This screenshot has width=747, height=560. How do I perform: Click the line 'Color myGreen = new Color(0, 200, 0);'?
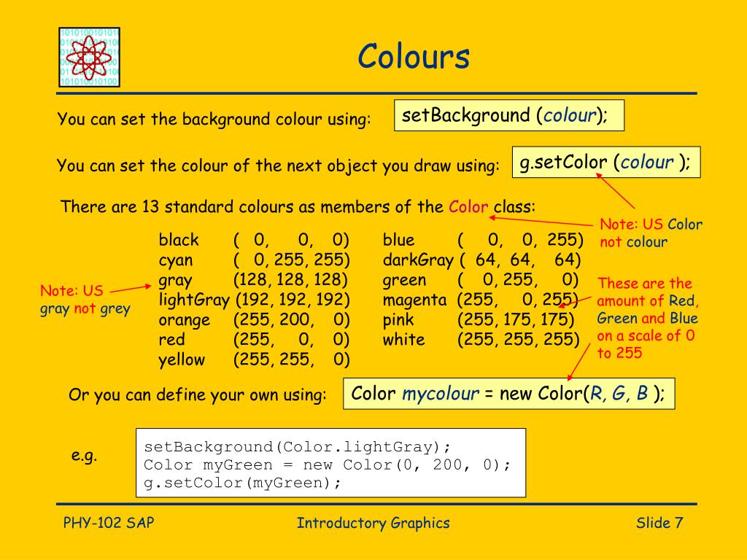327,464
